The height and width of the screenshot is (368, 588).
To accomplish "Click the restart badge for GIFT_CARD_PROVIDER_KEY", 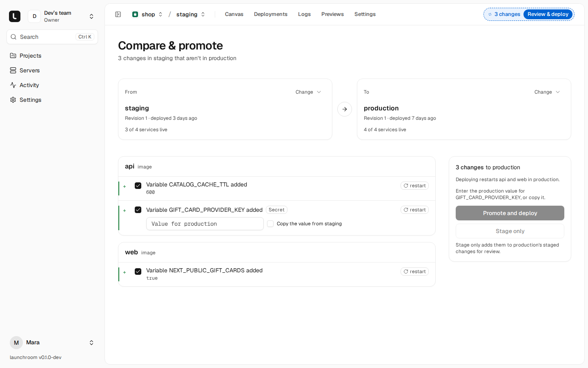I will (x=414, y=210).
